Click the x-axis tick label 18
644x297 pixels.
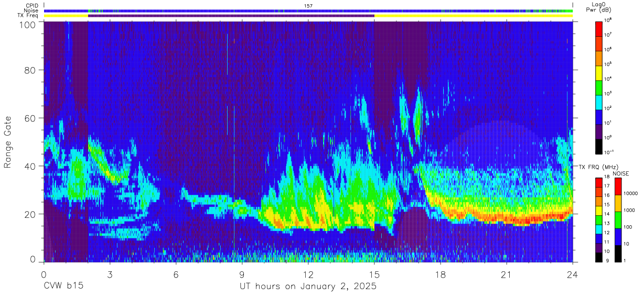(441, 274)
